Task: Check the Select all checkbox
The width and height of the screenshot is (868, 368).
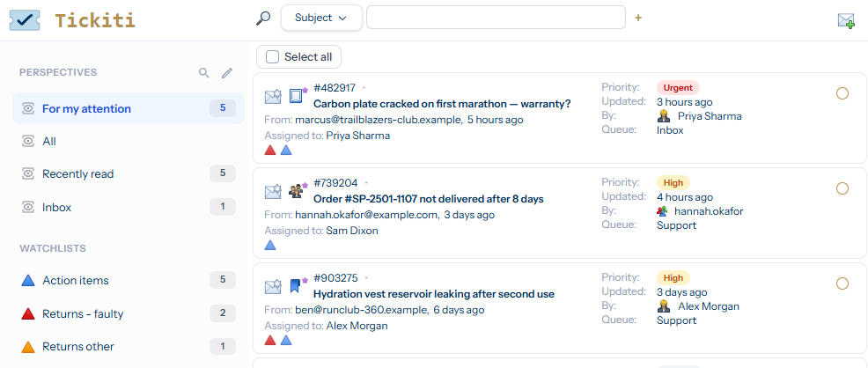Action: [x=272, y=57]
